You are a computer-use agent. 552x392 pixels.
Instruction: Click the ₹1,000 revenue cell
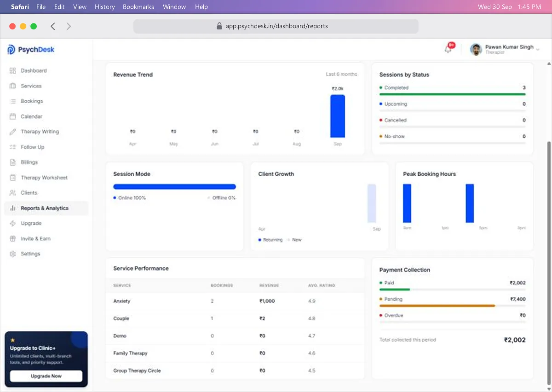pyautogui.click(x=267, y=301)
